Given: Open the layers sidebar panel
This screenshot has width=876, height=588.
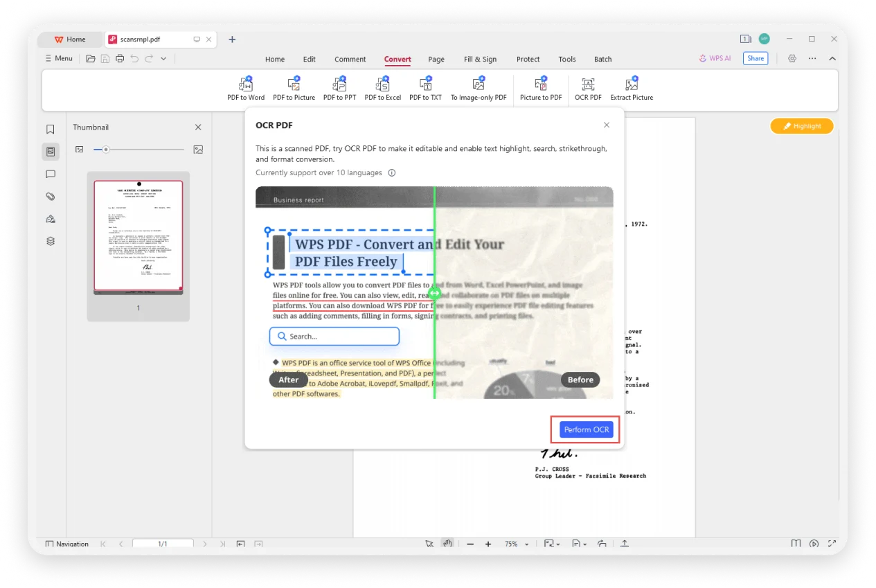Looking at the screenshot, I should 51,242.
